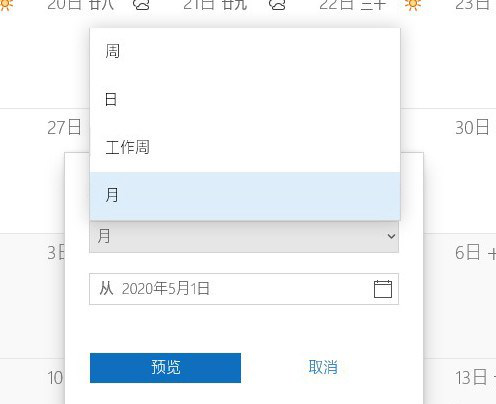Click the sun weather icon beside 22日

click(x=413, y=5)
